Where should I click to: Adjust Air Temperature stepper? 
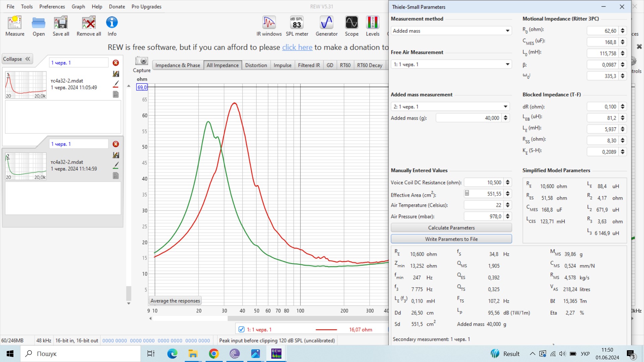point(507,205)
